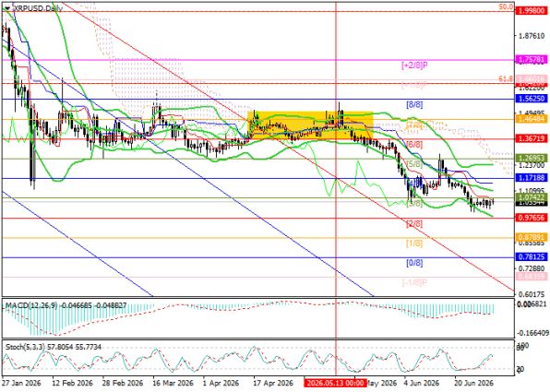
Task: Click the 1.99800 red price label
Action: [x=532, y=12]
